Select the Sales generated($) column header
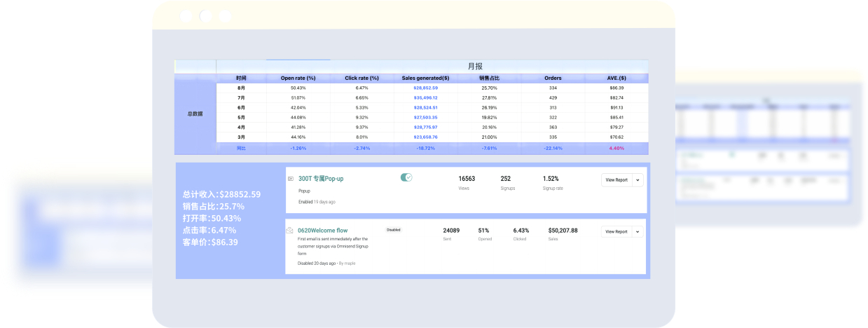 pos(425,78)
